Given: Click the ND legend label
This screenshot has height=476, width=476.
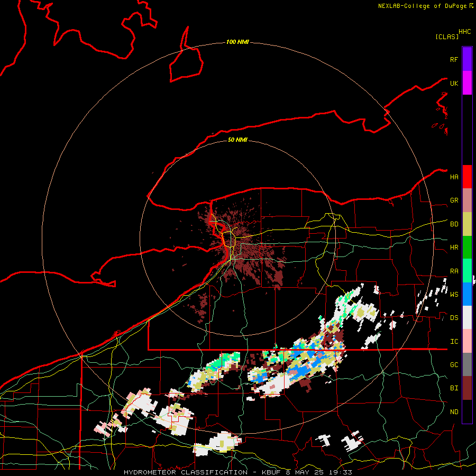Looking at the screenshot, I should click(454, 412).
